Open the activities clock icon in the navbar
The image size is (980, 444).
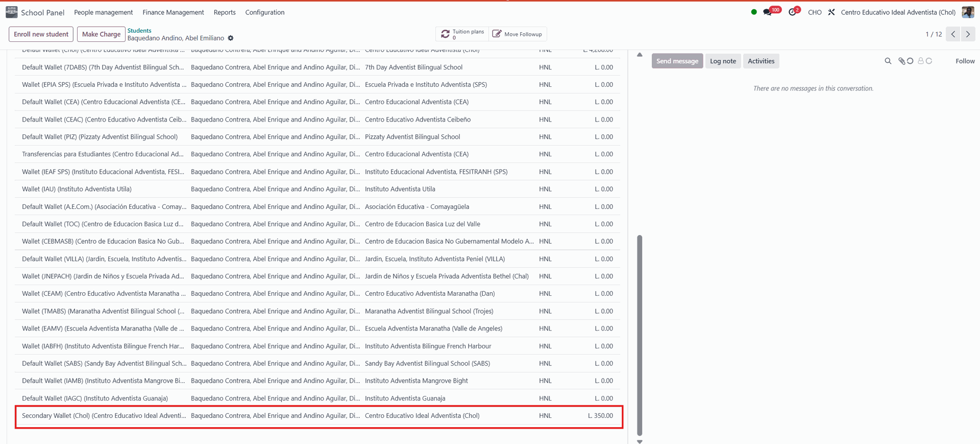(x=792, y=12)
